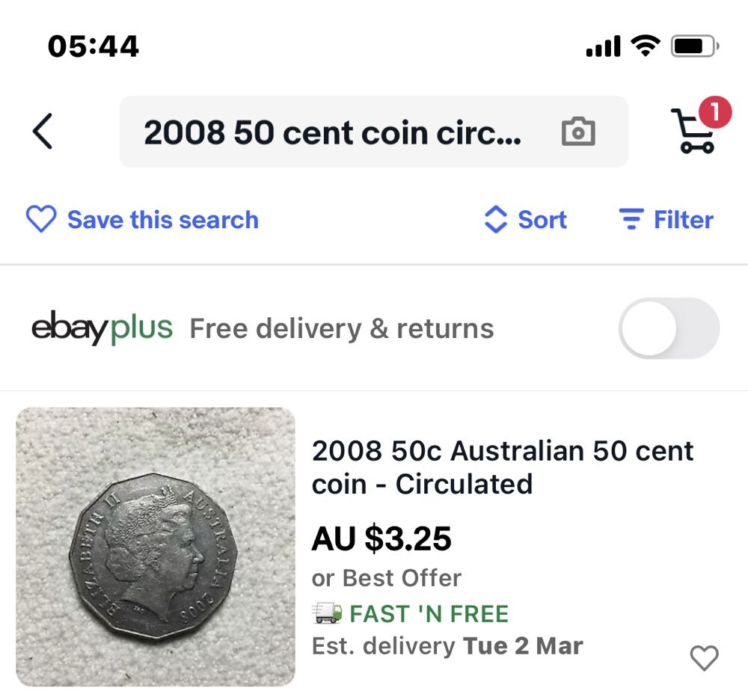Image resolution: width=748 pixels, height=700 pixels.
Task: Tap the or Best Offer text
Action: 386,578
